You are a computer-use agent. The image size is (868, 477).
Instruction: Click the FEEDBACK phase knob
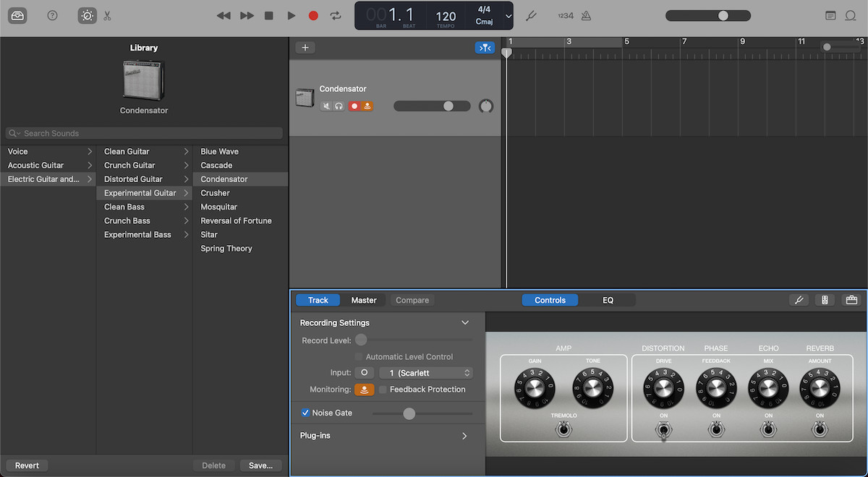coord(716,389)
